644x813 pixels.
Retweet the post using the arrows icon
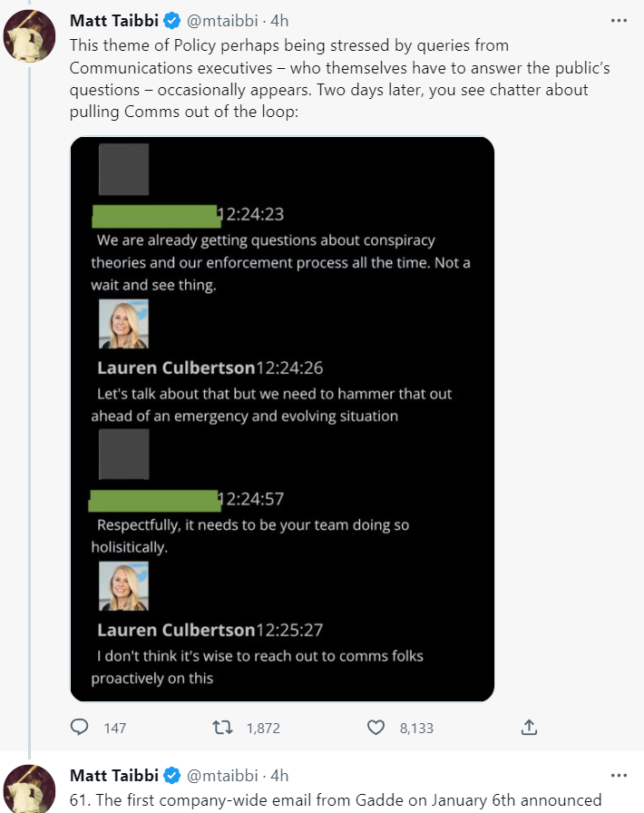tap(222, 727)
